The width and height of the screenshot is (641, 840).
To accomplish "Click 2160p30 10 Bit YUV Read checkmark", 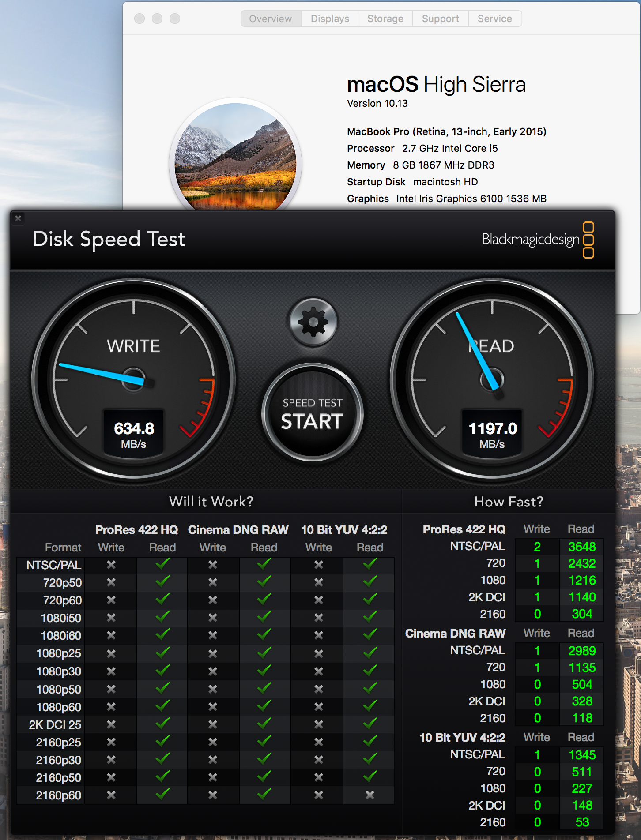I will 370,759.
